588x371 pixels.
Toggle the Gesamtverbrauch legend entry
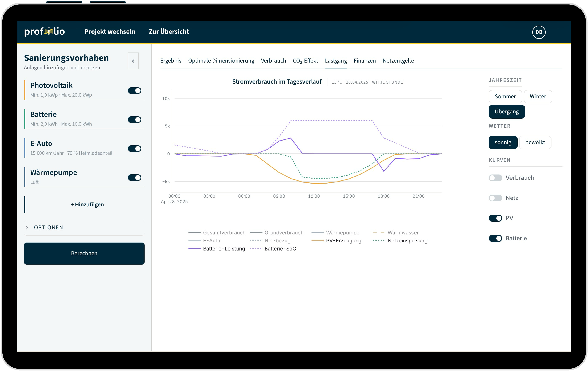tap(217, 232)
